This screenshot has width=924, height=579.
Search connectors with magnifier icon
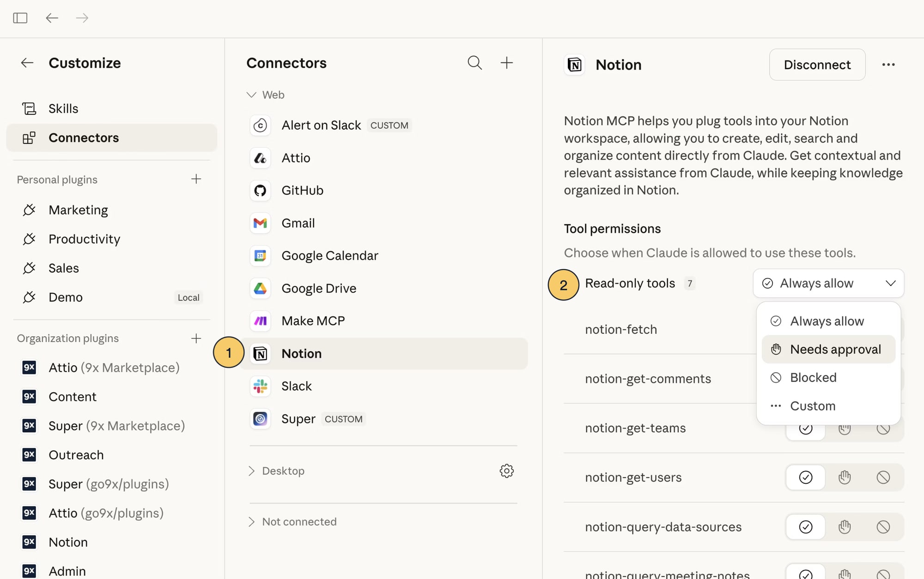click(x=474, y=63)
